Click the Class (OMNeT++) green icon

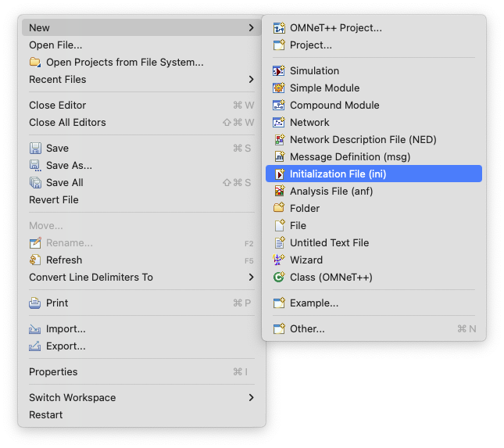coord(279,278)
